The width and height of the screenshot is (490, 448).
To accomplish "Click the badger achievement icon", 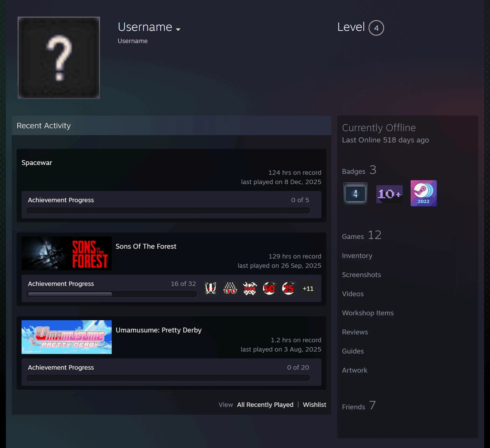I will [211, 289].
